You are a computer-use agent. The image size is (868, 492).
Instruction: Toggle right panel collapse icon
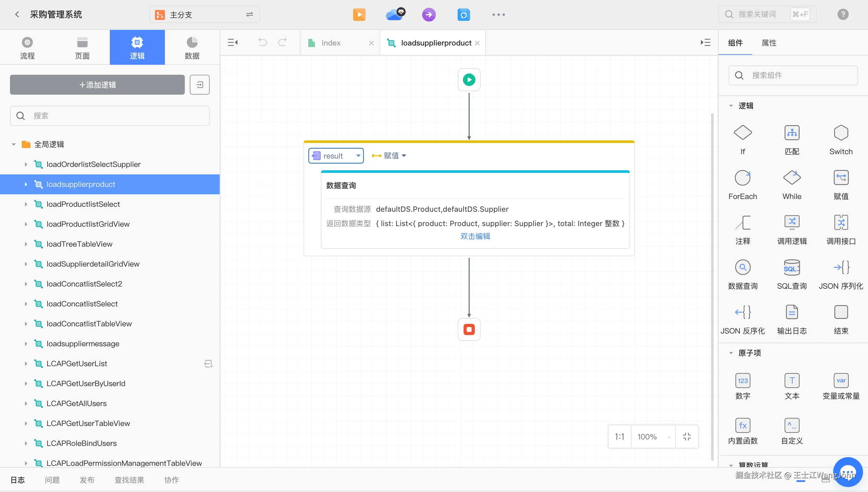pos(705,43)
